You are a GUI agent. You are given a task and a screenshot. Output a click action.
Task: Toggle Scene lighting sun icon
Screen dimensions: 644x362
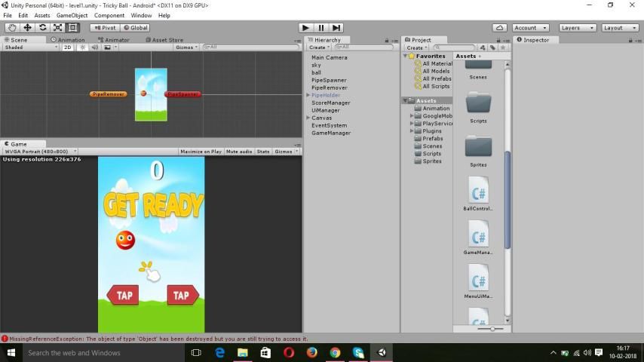[x=82, y=48]
